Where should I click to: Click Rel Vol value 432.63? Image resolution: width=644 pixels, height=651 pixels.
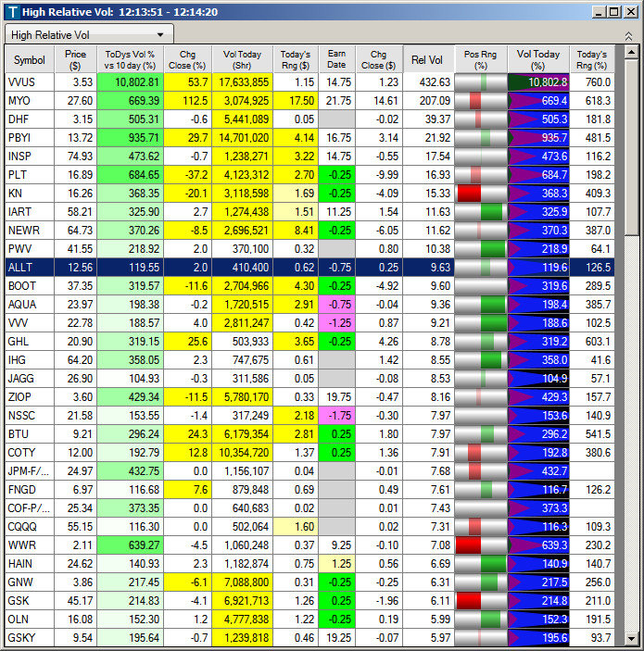tap(428, 82)
